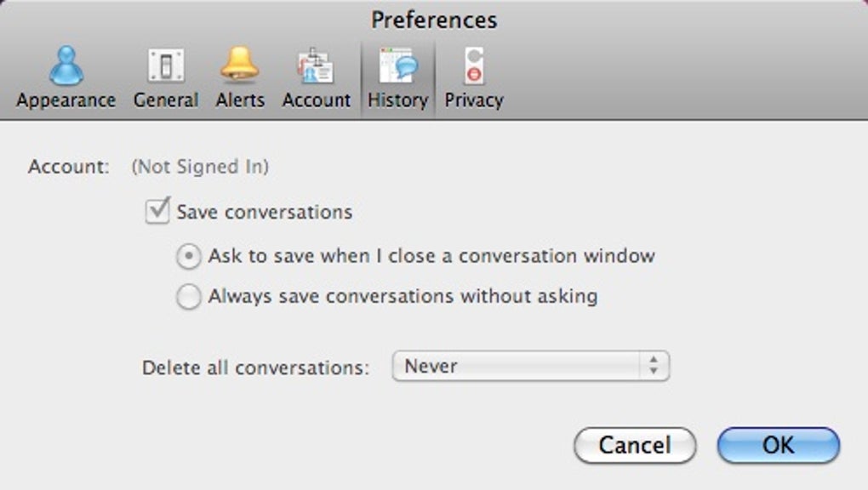Click the Appearance tab label text
The height and width of the screenshot is (490, 868).
(x=66, y=100)
